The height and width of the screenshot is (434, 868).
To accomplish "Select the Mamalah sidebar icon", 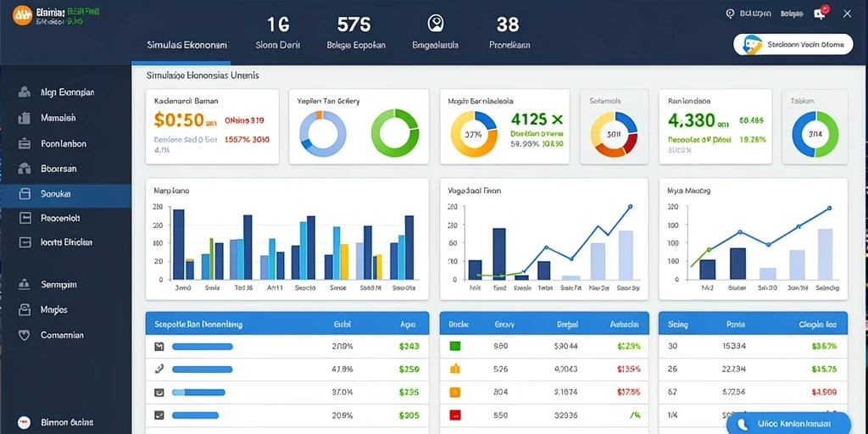I will point(25,117).
